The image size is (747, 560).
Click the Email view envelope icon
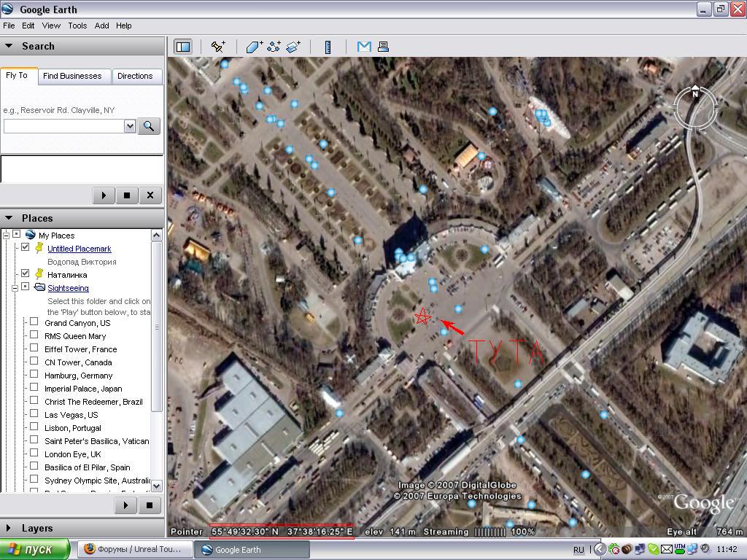(364, 47)
